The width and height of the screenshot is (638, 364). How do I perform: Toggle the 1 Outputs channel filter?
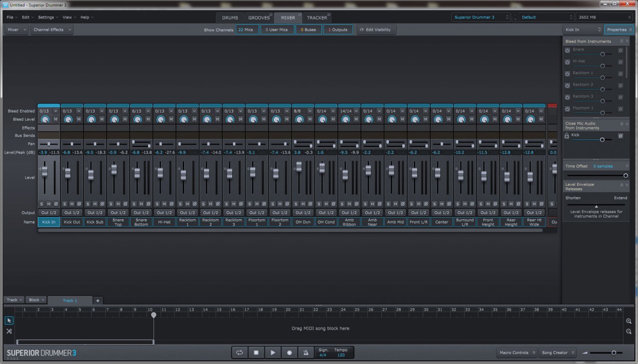pos(338,29)
